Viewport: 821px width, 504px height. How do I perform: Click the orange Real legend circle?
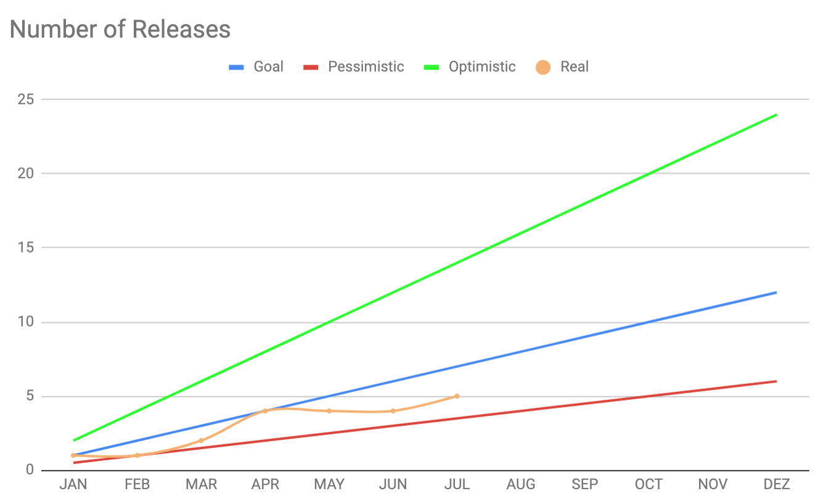click(543, 67)
